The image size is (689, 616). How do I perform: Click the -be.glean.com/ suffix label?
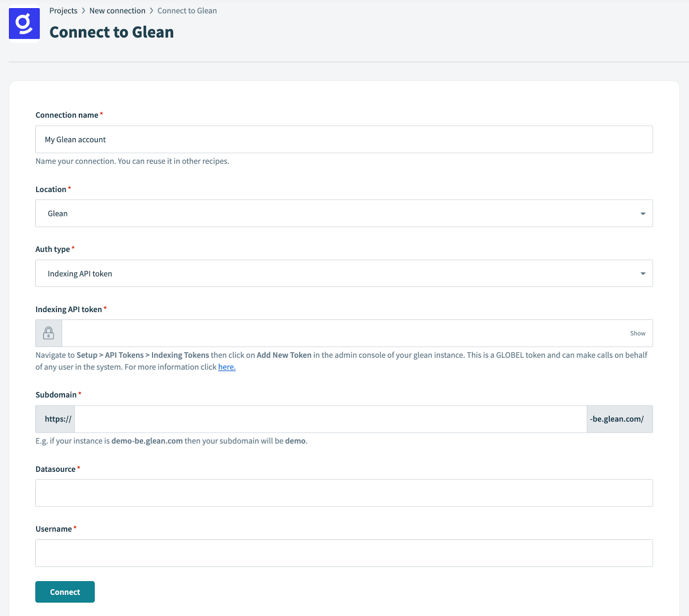[619, 418]
